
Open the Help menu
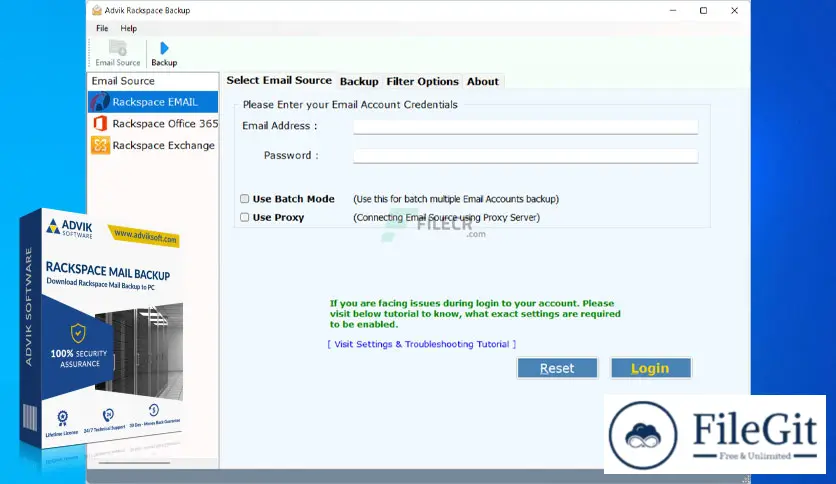click(x=128, y=28)
